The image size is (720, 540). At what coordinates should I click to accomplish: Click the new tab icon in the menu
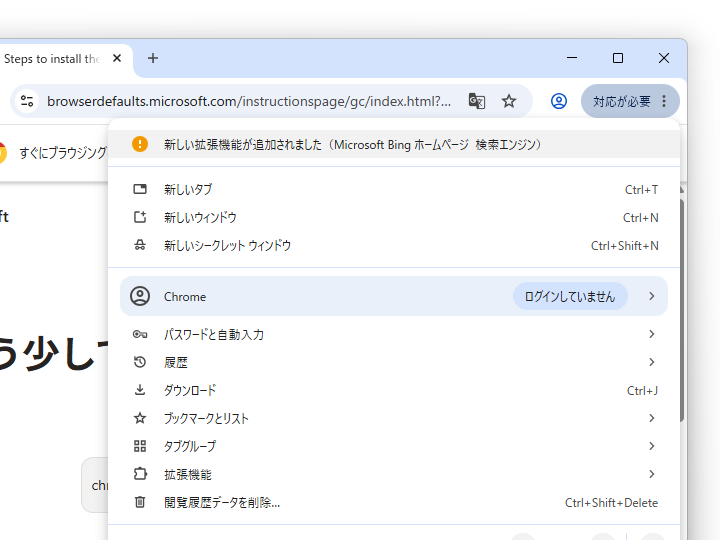point(140,189)
